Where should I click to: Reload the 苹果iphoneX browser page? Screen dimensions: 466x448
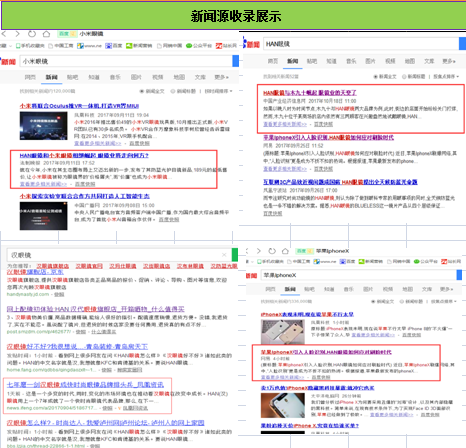pos(272,251)
